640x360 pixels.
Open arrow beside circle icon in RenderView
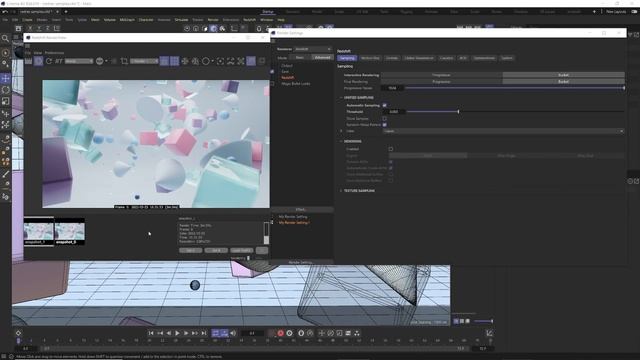coord(213,61)
